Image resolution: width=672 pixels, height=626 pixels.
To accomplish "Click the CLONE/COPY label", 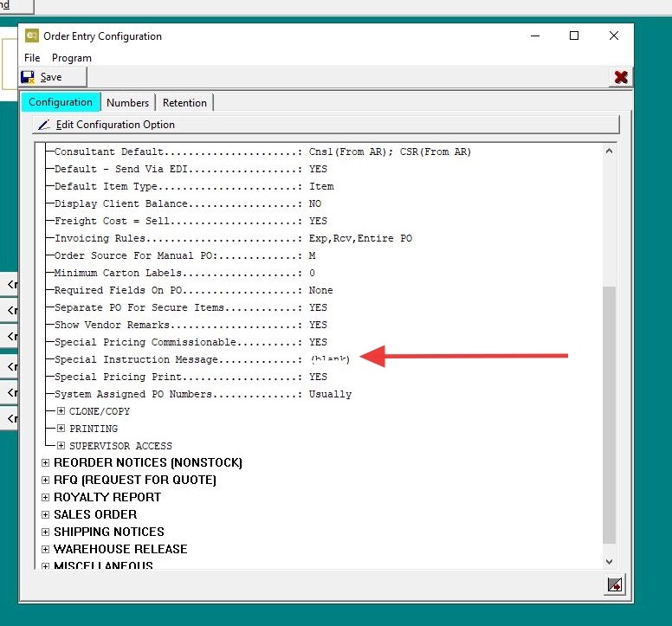I will coord(100,411).
